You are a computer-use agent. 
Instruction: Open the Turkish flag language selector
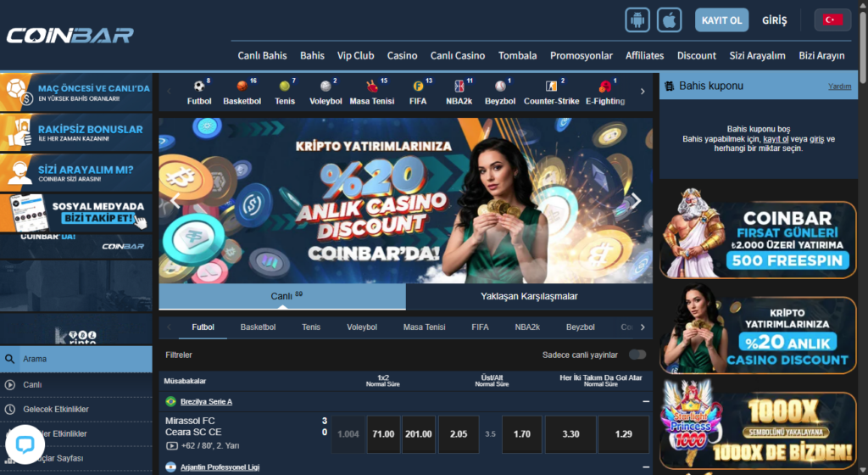point(832,20)
